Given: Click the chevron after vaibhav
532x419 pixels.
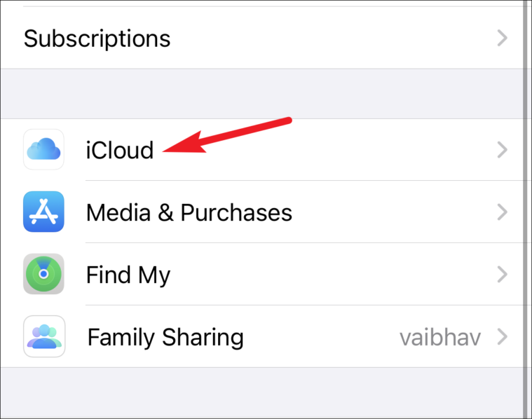Looking at the screenshot, I should (502, 337).
